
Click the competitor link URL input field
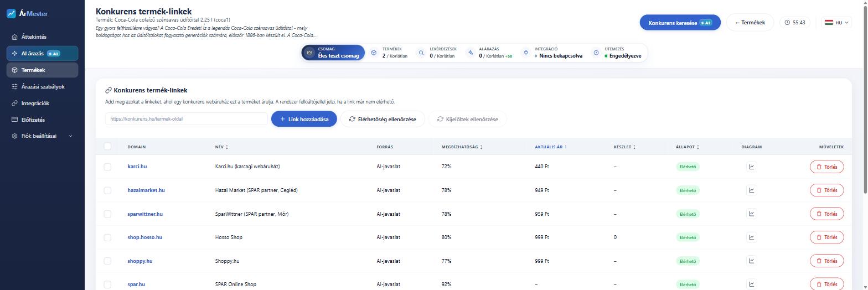pyautogui.click(x=187, y=119)
